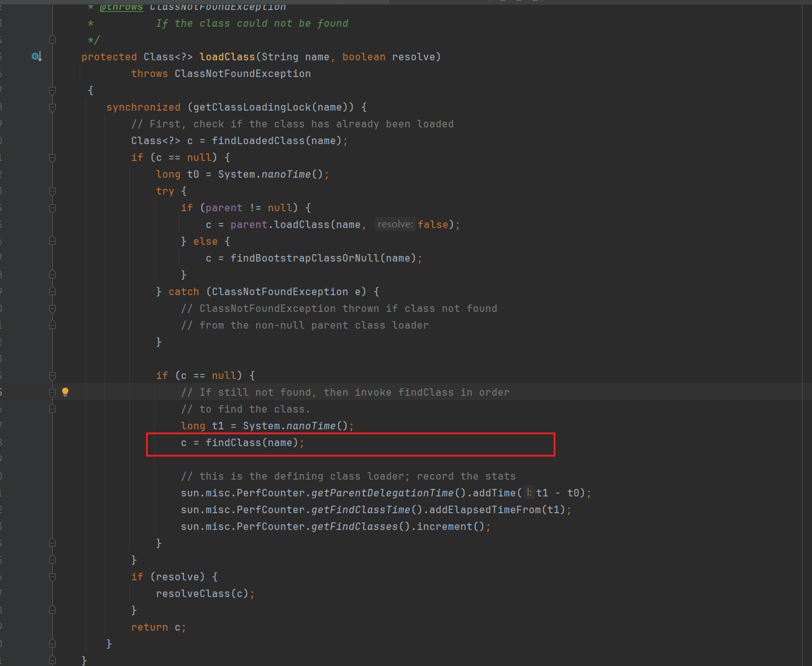Click the resolveClass(c) statement
812x666 pixels.
(x=206, y=593)
